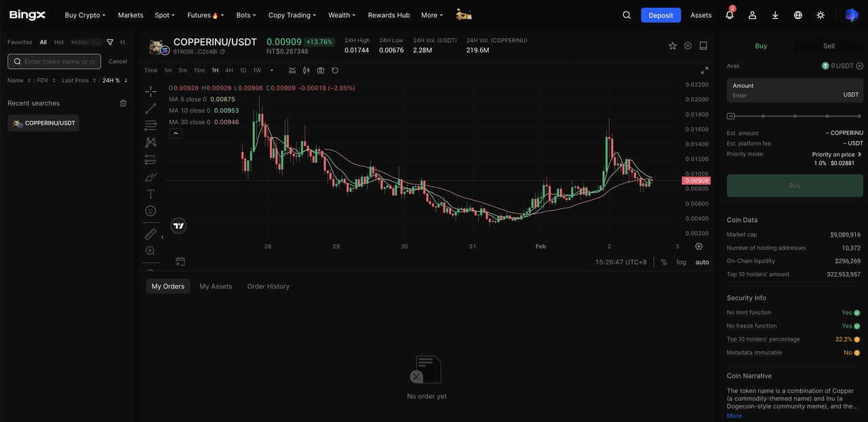Viewport: 868px width, 422px height.
Task: Add COPPERINU/USDT to favorites with star
Action: pyautogui.click(x=673, y=46)
